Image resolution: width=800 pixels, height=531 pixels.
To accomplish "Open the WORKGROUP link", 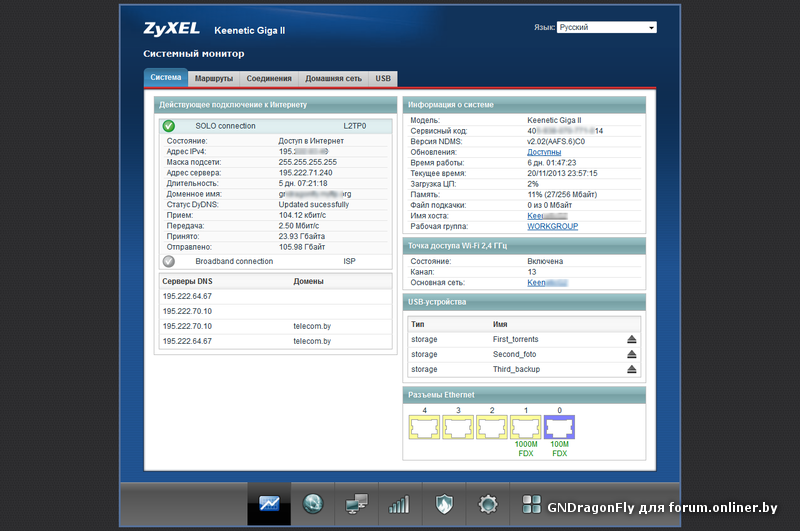I will [553, 226].
